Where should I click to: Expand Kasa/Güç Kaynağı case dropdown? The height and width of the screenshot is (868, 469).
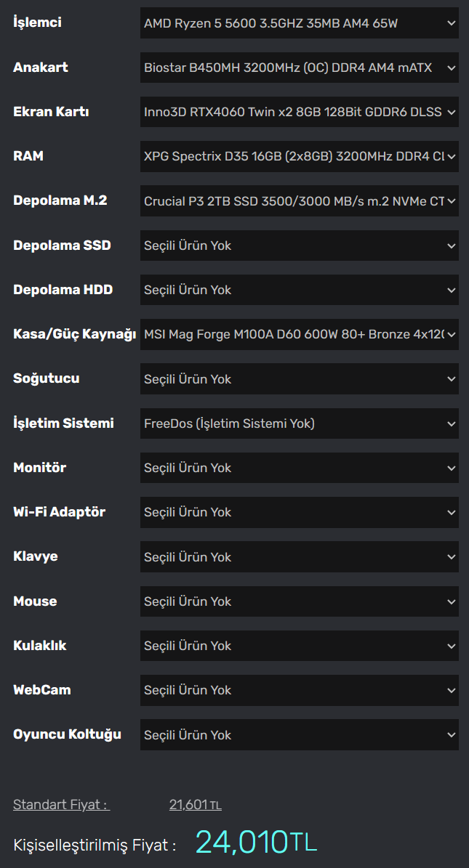[x=300, y=334]
